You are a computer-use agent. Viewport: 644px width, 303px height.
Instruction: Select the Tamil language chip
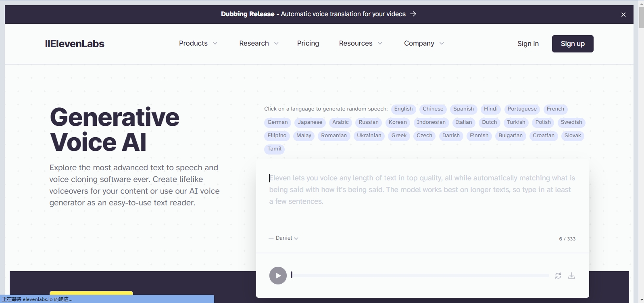point(274,149)
